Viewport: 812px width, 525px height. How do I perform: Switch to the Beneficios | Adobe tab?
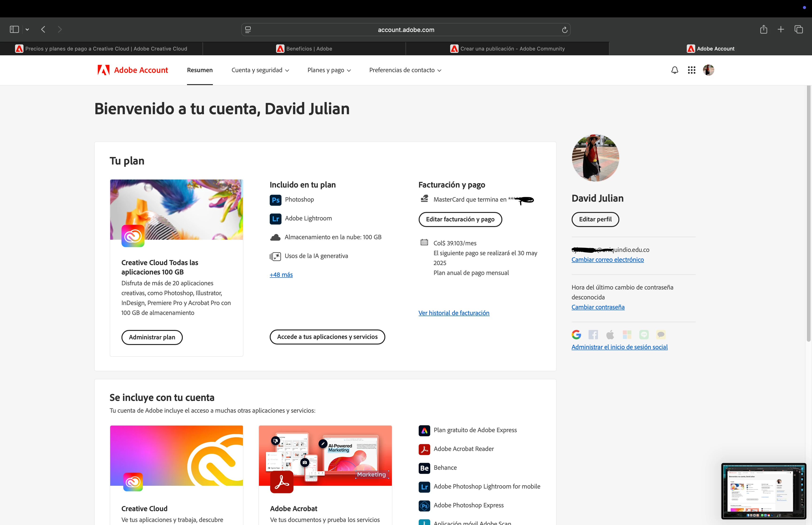click(x=304, y=49)
